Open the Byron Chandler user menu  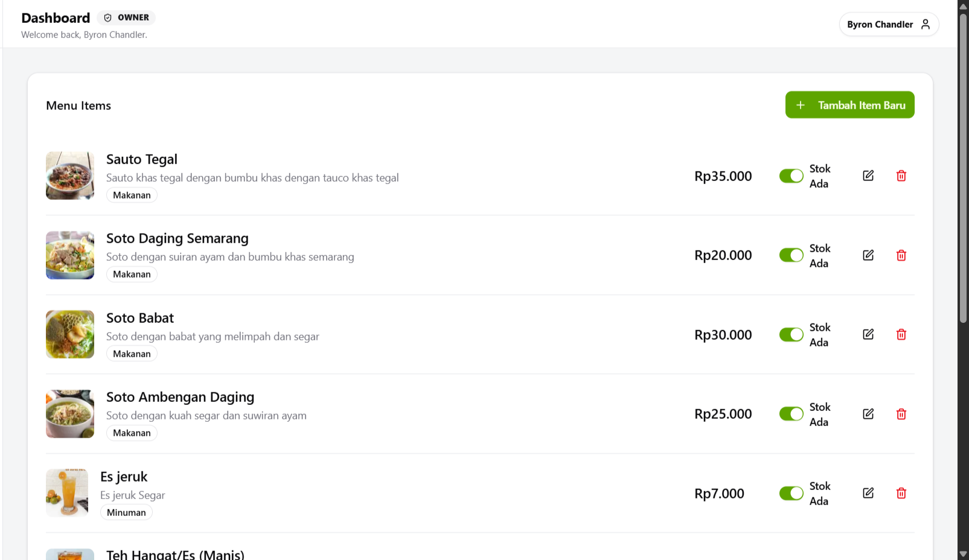coord(888,24)
